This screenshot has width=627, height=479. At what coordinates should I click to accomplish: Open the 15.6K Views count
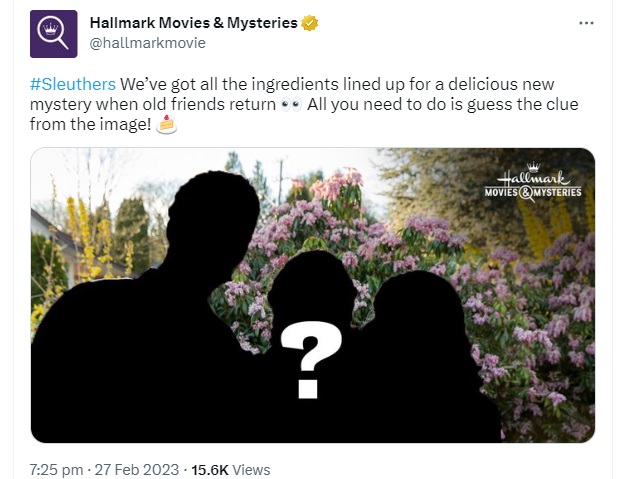click(231, 469)
